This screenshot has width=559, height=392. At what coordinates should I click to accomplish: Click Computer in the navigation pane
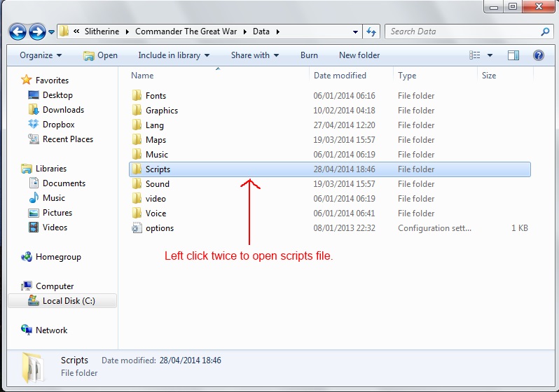click(x=55, y=286)
